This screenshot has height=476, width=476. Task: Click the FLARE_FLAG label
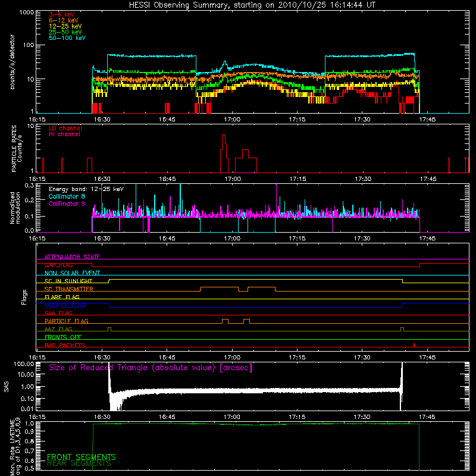[x=62, y=297]
